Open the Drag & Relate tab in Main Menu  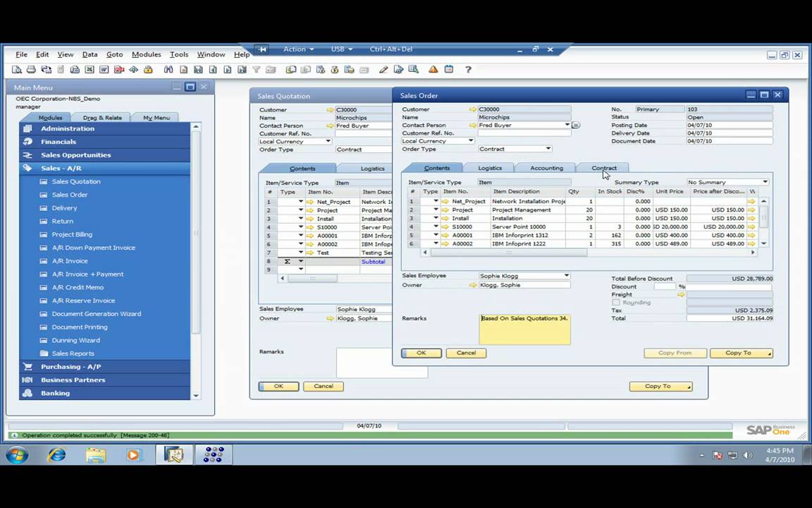pos(102,118)
